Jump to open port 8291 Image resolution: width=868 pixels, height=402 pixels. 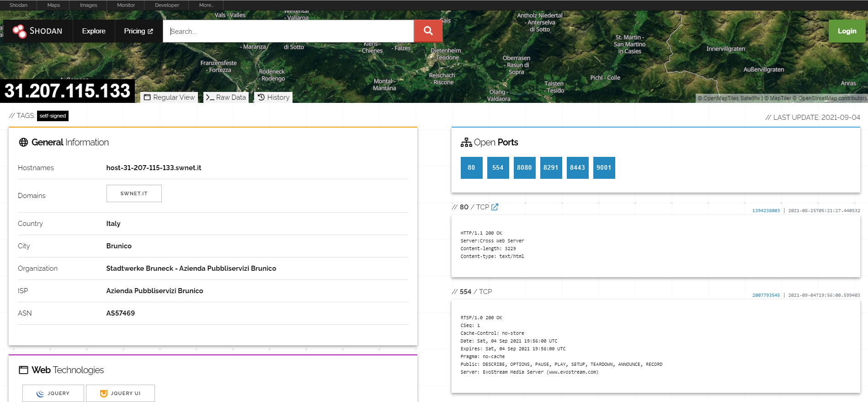click(x=551, y=168)
